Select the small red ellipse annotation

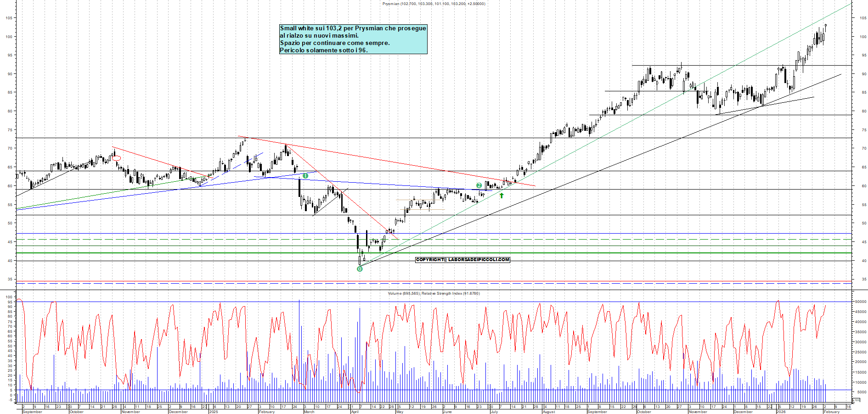pos(117,158)
